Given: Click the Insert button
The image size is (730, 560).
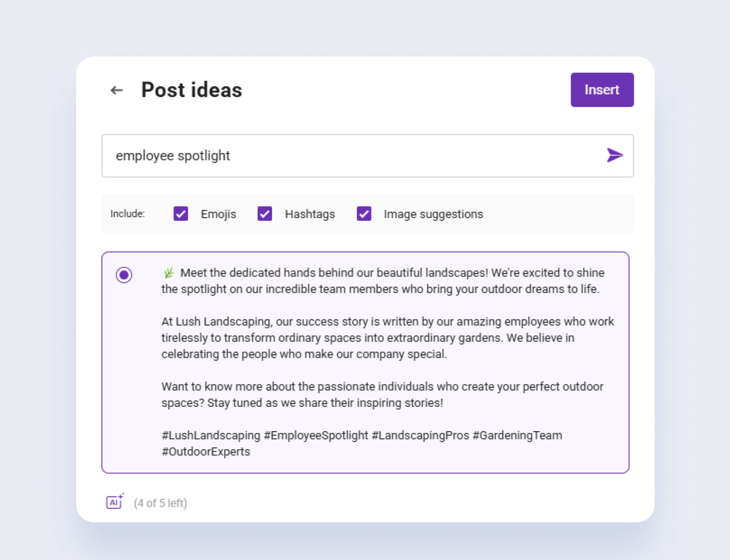Looking at the screenshot, I should click(602, 89).
